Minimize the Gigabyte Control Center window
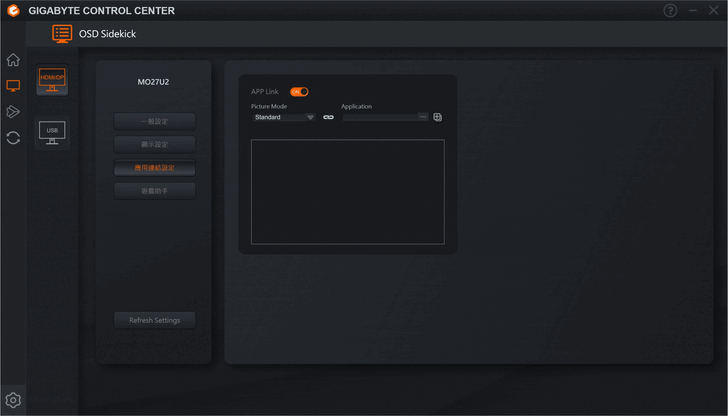This screenshot has width=728, height=416. pos(693,10)
